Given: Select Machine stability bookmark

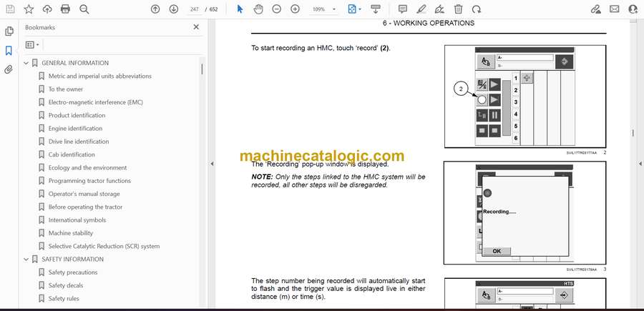Looking at the screenshot, I should 71,233.
